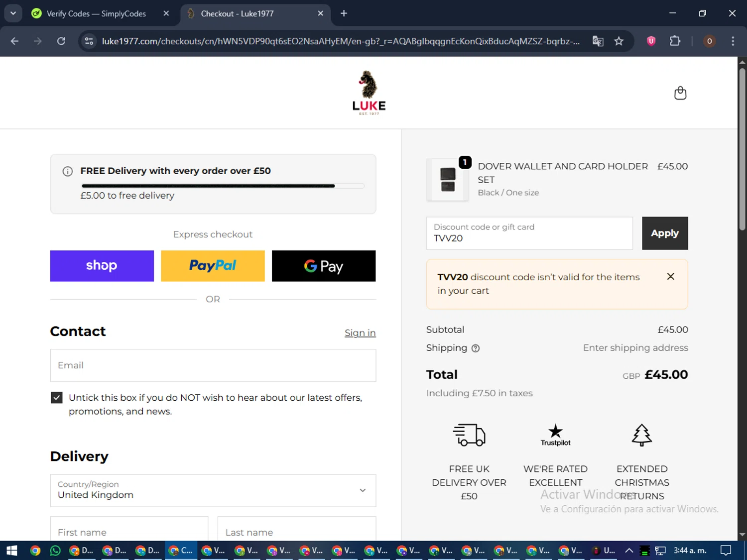This screenshot has width=747, height=560.
Task: Open the taskbar app labeled U...
Action: (604, 551)
